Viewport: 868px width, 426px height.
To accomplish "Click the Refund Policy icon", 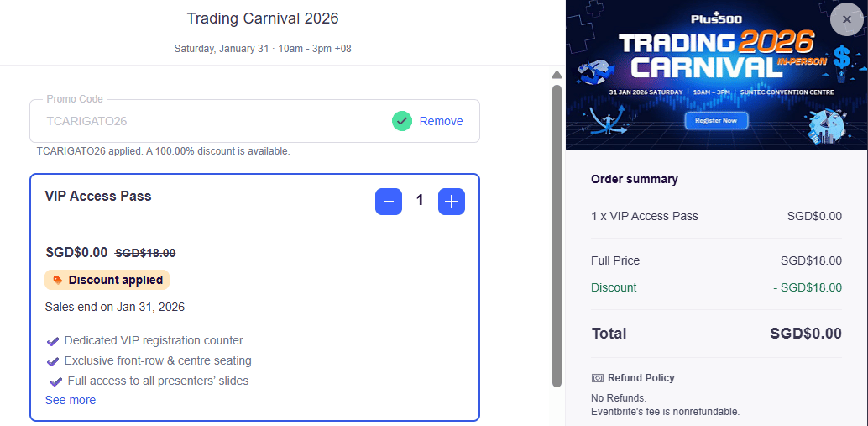I will tap(598, 378).
